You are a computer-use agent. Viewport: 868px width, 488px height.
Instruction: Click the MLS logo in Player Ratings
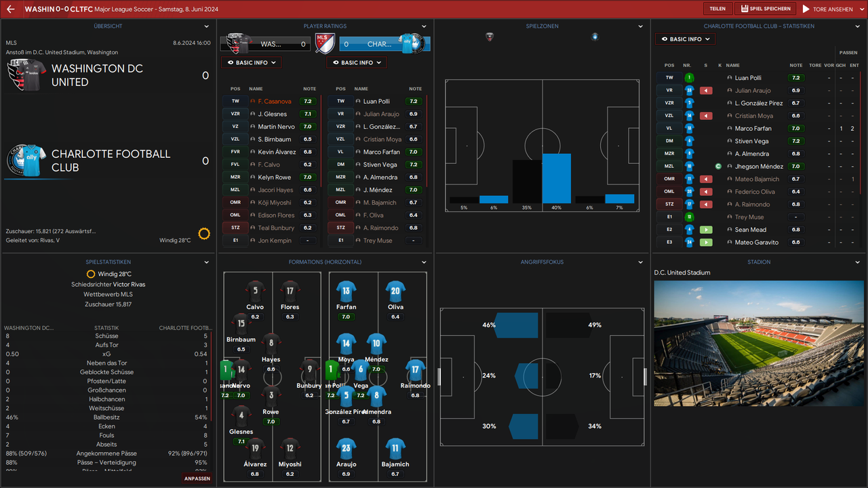(x=325, y=44)
